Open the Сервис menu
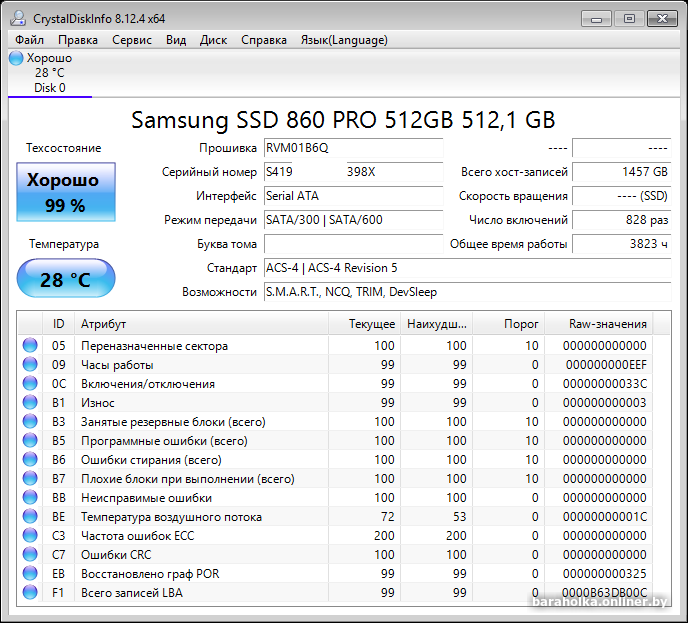This screenshot has width=688, height=623. [x=132, y=40]
